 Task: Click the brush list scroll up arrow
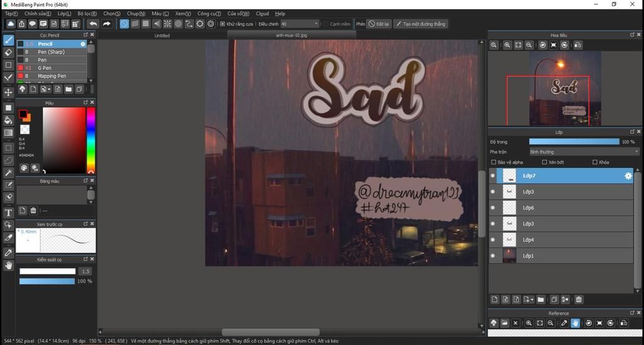(x=91, y=42)
